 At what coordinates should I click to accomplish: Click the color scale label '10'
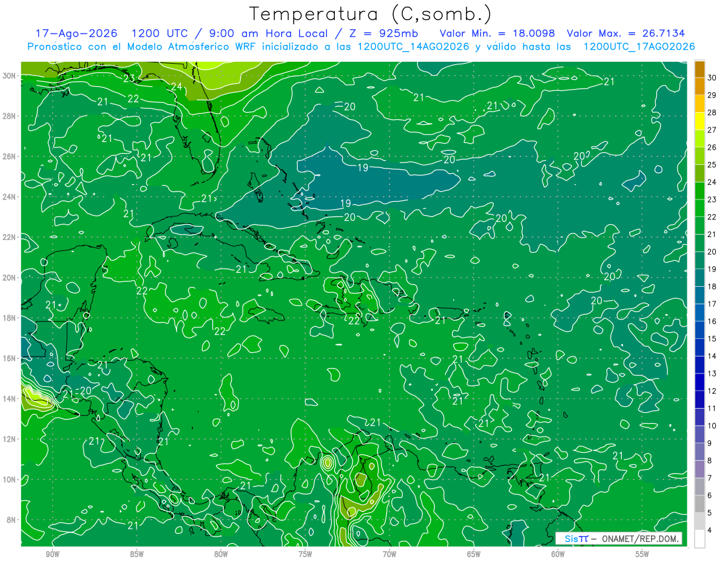coord(712,426)
